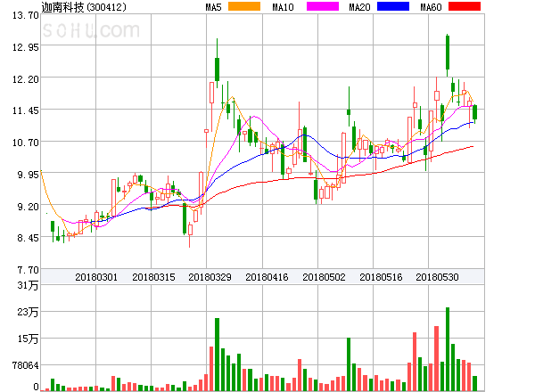Click the red MA60 legend swatch
535x392 pixels.
465,6
